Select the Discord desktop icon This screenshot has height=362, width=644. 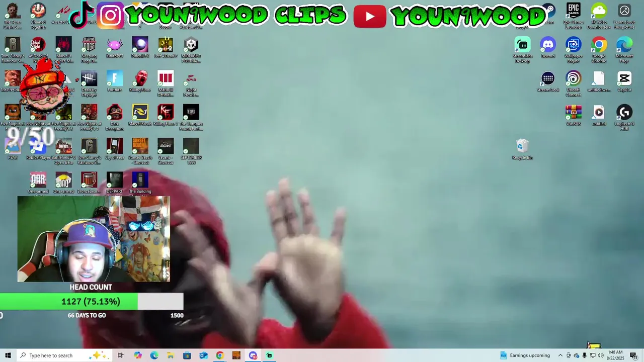[x=548, y=48]
